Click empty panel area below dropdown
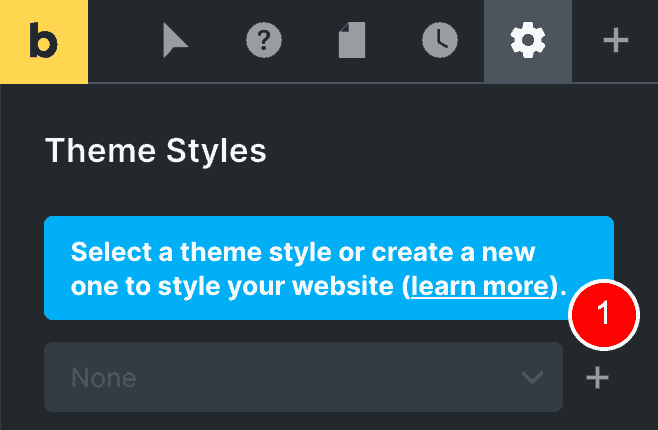 tap(329, 421)
